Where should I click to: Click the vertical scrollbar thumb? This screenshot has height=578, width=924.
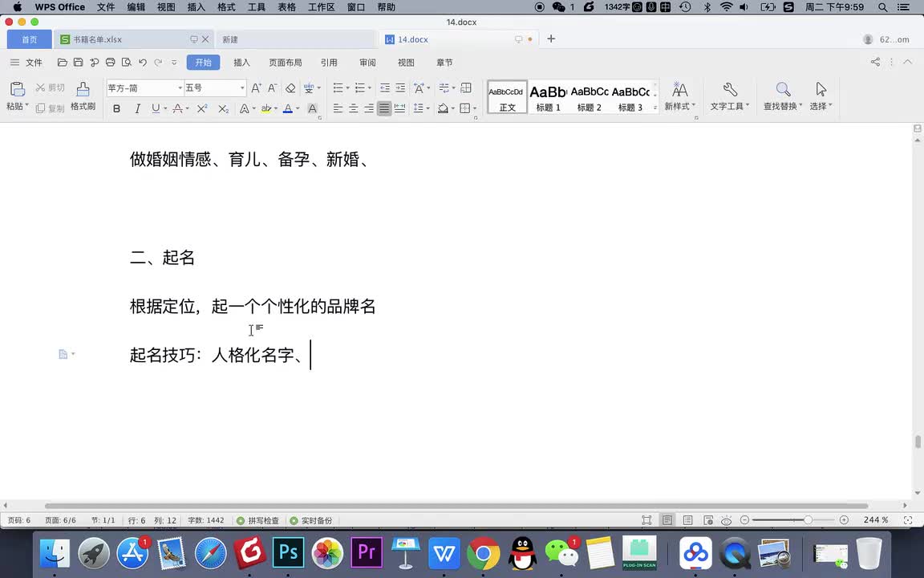coord(918,442)
